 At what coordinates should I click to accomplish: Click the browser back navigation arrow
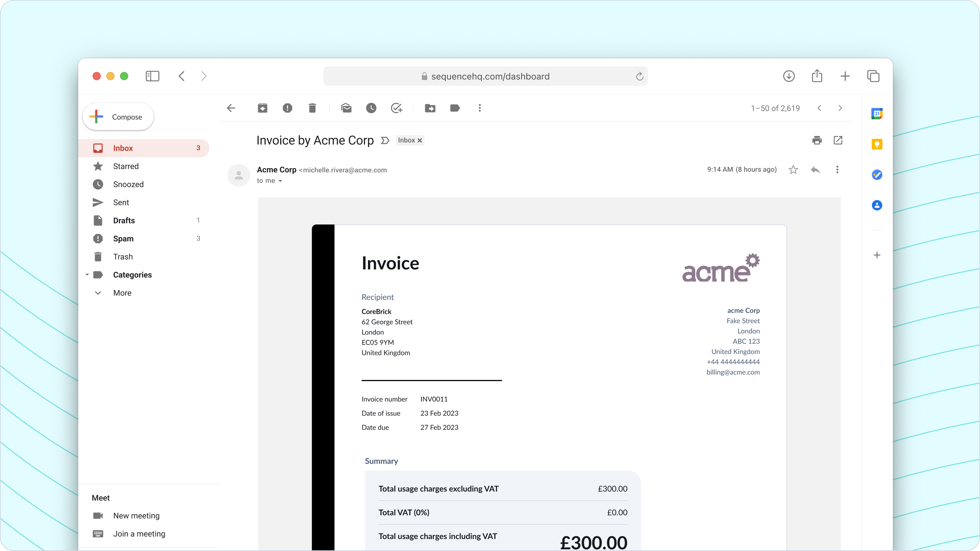tap(182, 76)
